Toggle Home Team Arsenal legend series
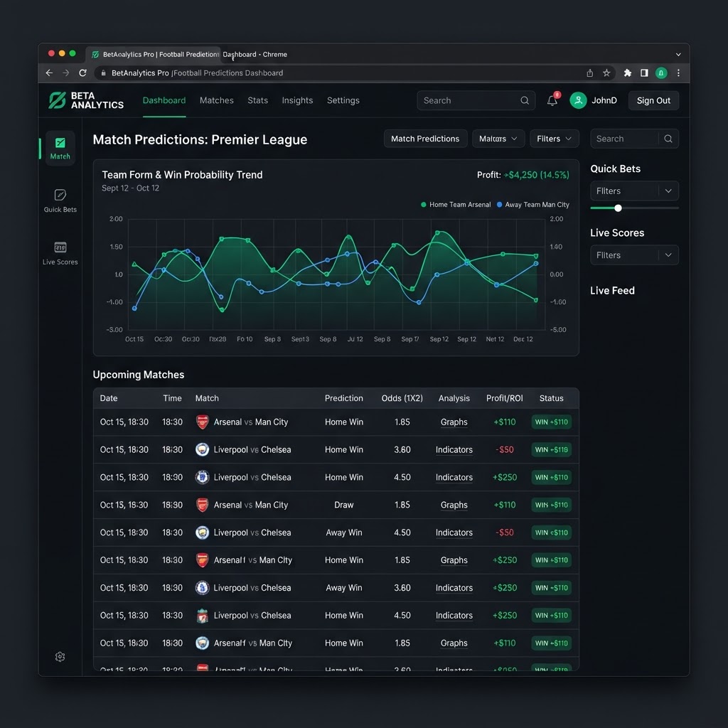Image resolution: width=728 pixels, height=728 pixels. click(456, 204)
